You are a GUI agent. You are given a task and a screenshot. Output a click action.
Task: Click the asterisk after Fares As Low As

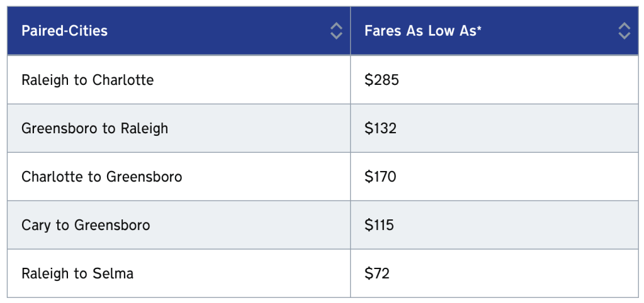point(479,28)
